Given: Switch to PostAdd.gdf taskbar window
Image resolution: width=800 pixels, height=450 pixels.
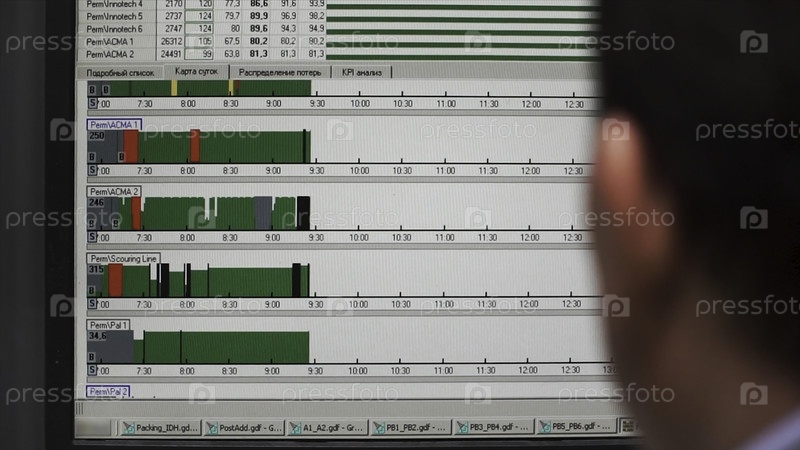Looking at the screenshot, I should point(244,427).
